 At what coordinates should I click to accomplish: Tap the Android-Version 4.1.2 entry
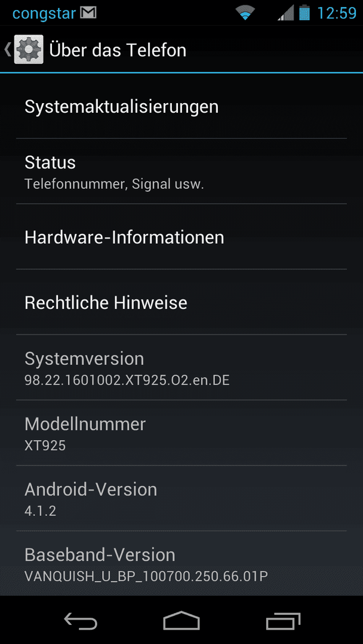pos(181,498)
